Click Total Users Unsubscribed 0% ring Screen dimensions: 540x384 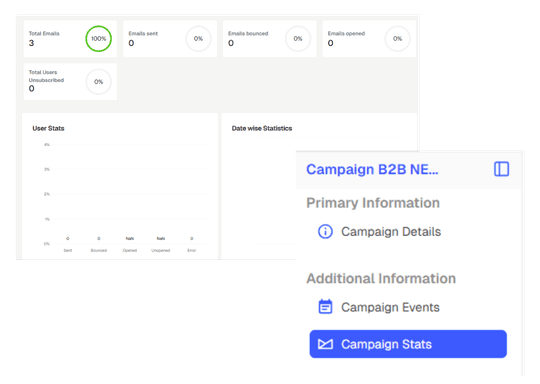click(98, 82)
